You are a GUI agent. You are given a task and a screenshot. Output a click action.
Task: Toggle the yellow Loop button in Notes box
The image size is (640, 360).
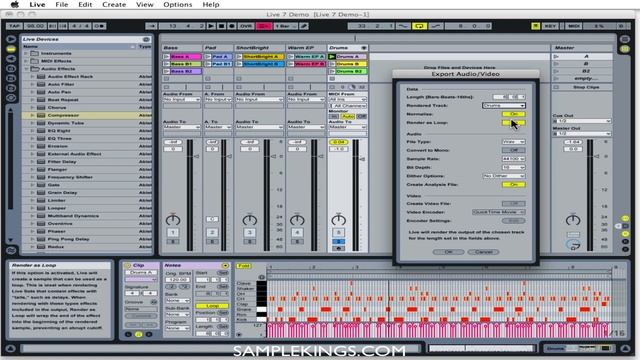(x=212, y=306)
